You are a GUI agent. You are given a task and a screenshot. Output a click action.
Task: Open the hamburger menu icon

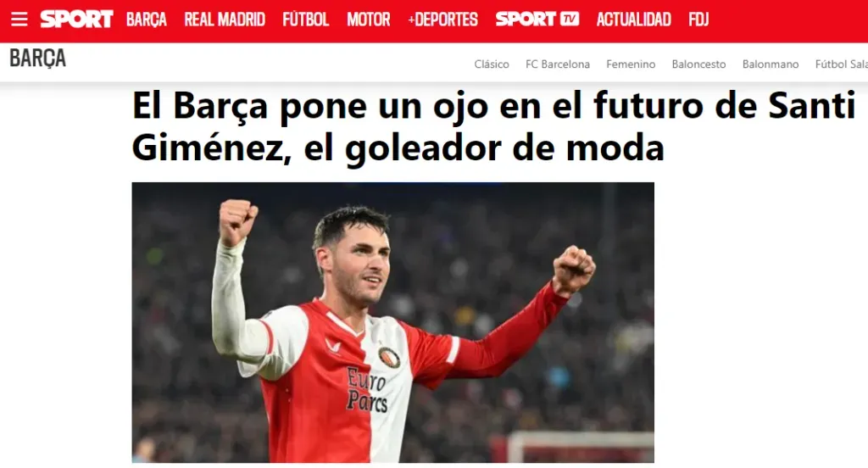point(19,19)
